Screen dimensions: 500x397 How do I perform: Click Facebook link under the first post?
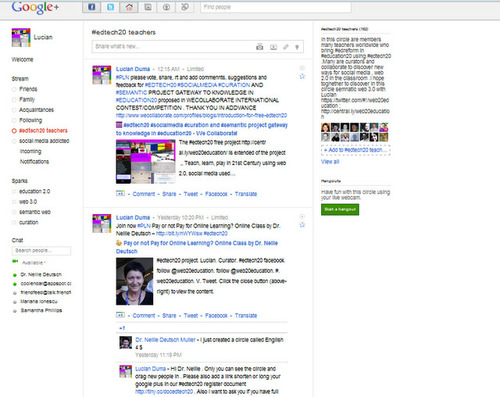pos(216,194)
